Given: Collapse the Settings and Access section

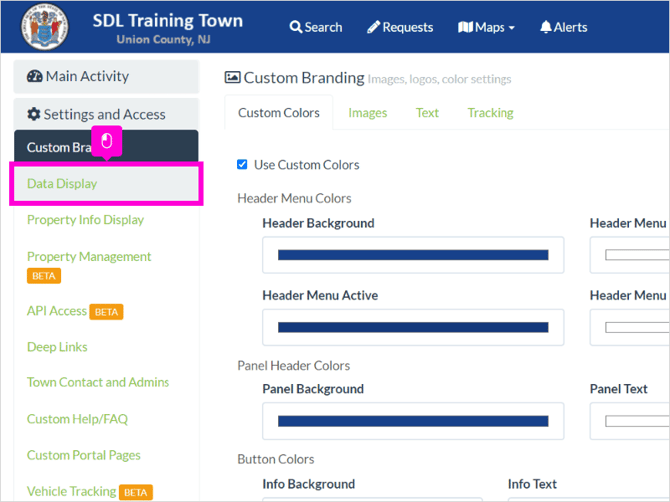Looking at the screenshot, I should point(106,114).
